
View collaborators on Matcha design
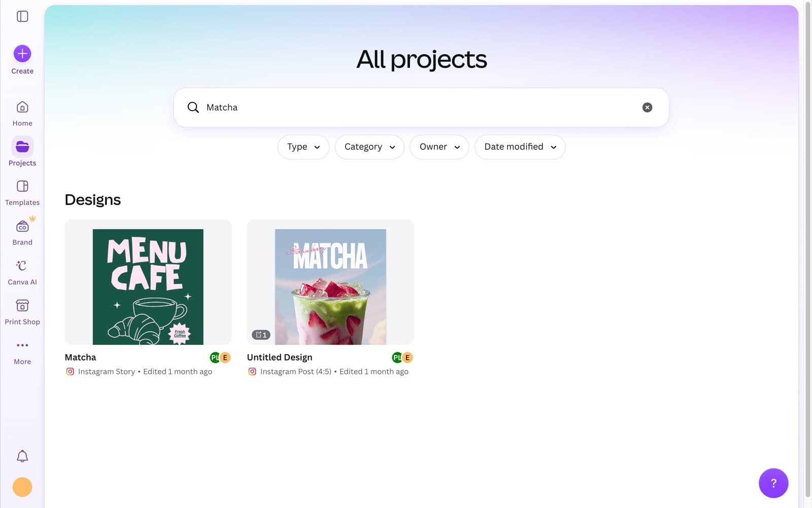pos(220,358)
